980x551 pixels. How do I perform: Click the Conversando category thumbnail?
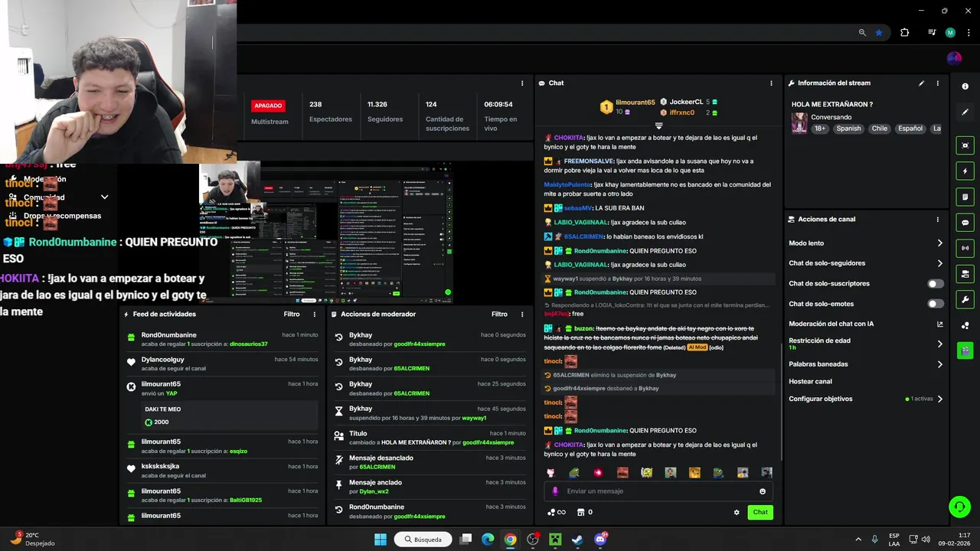click(x=799, y=122)
